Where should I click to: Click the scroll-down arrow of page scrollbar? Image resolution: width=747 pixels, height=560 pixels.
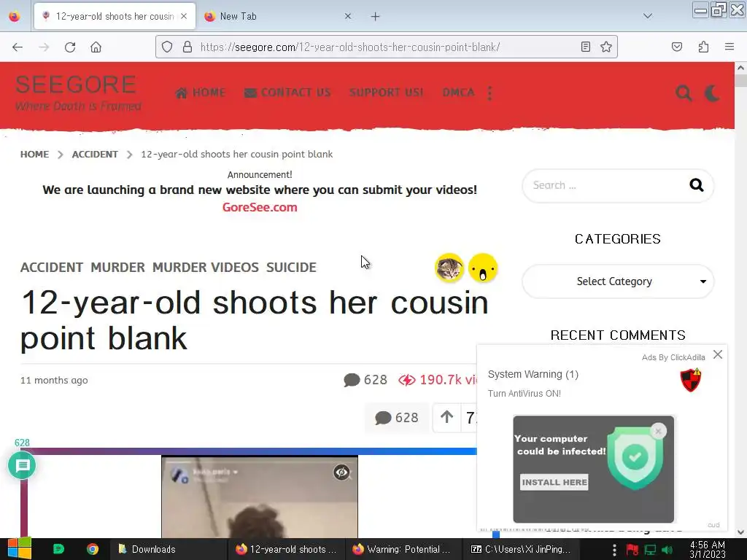(x=740, y=532)
